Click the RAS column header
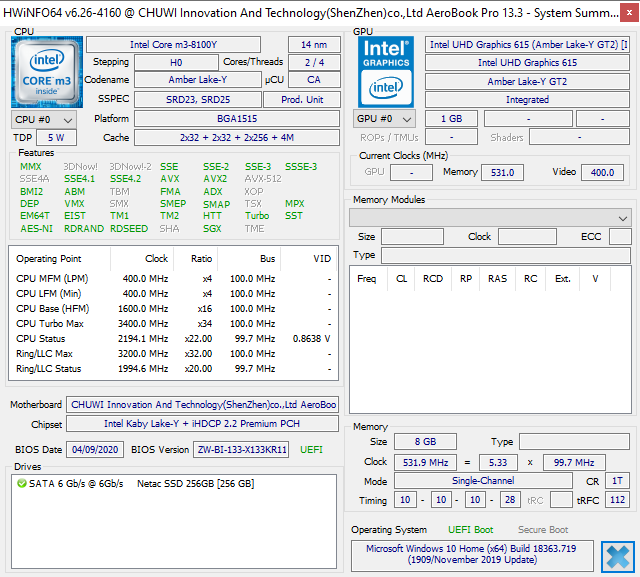 click(x=497, y=279)
